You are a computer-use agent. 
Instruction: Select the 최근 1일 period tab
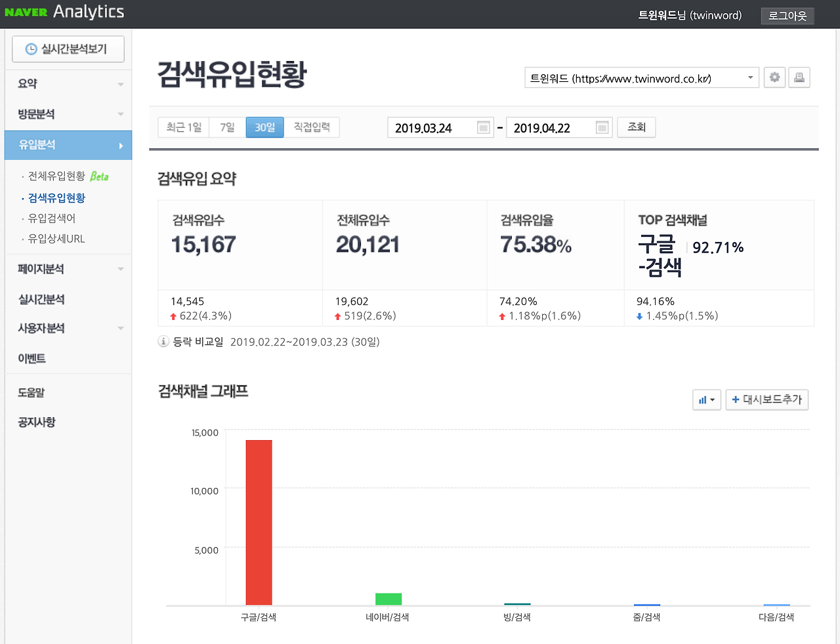pos(184,127)
